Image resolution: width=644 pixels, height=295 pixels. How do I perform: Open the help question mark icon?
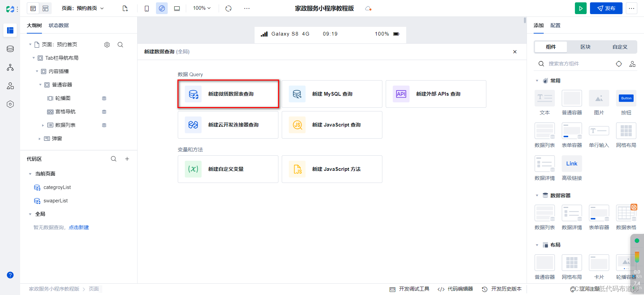pyautogui.click(x=10, y=275)
